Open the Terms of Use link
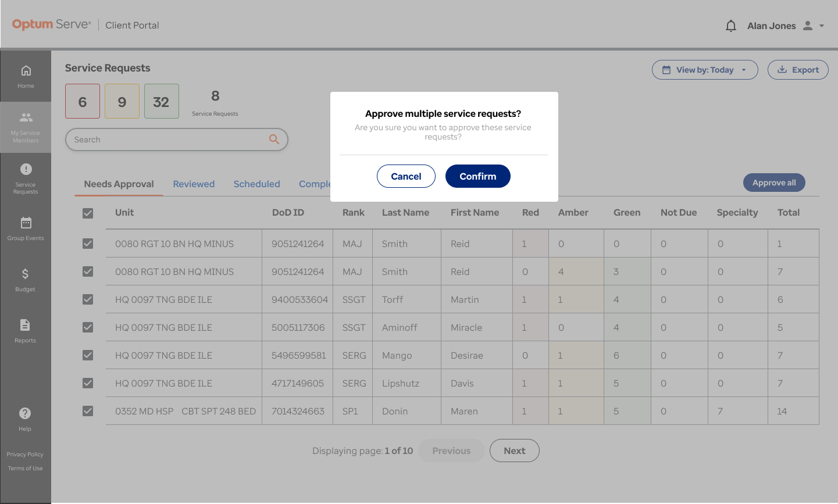Viewport: 838px width, 504px height. click(x=25, y=469)
